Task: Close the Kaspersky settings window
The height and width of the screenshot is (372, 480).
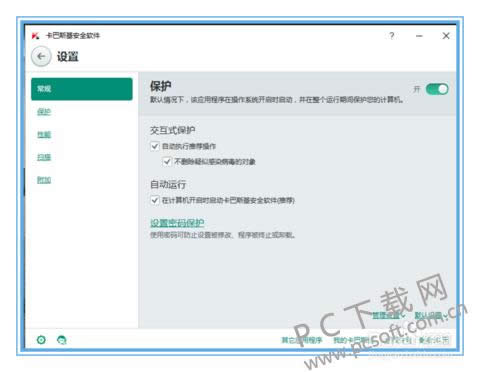Action: click(x=446, y=36)
